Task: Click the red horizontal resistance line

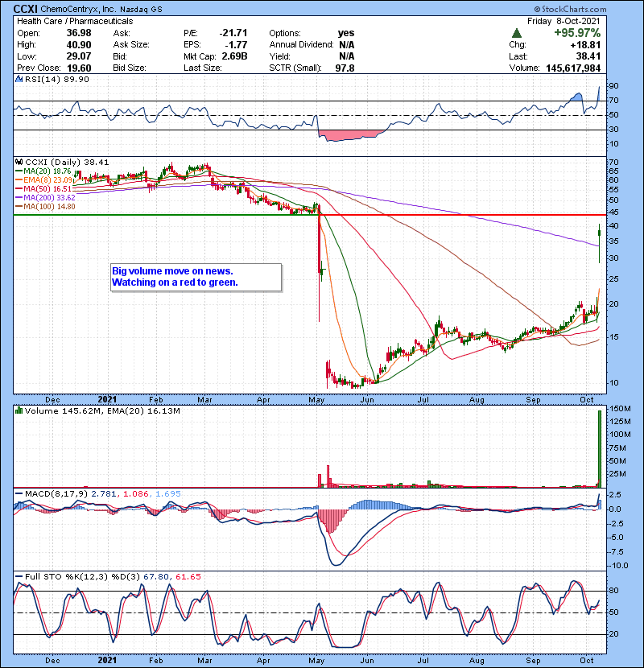Action: (x=462, y=215)
